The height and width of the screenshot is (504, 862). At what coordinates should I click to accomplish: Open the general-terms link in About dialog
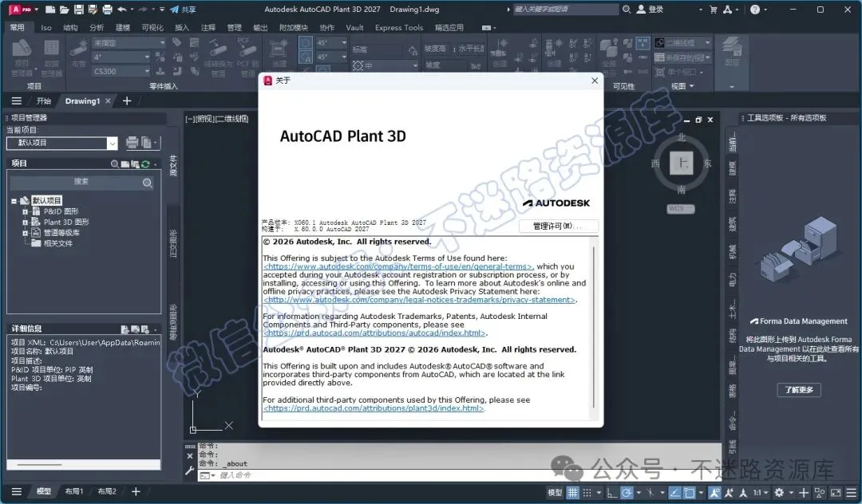[398, 267]
